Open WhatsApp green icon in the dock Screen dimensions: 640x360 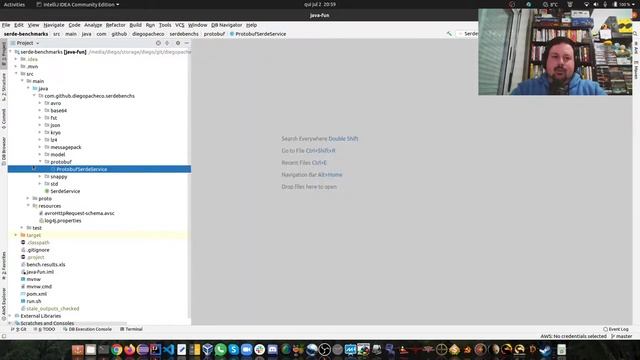pyautogui.click(x=220, y=350)
